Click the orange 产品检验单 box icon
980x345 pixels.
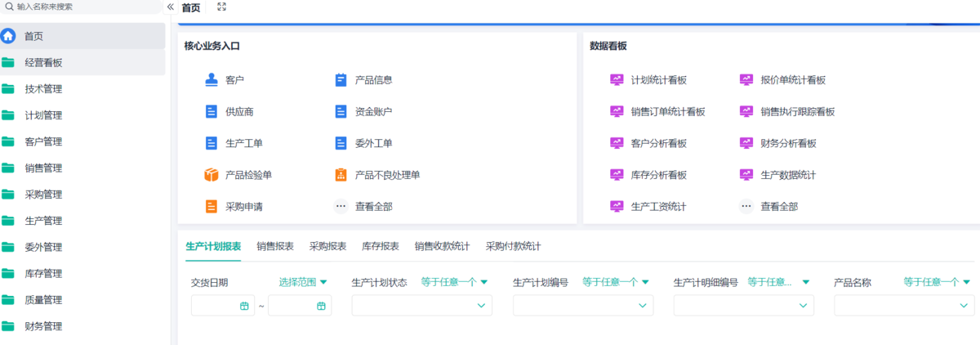(x=212, y=175)
